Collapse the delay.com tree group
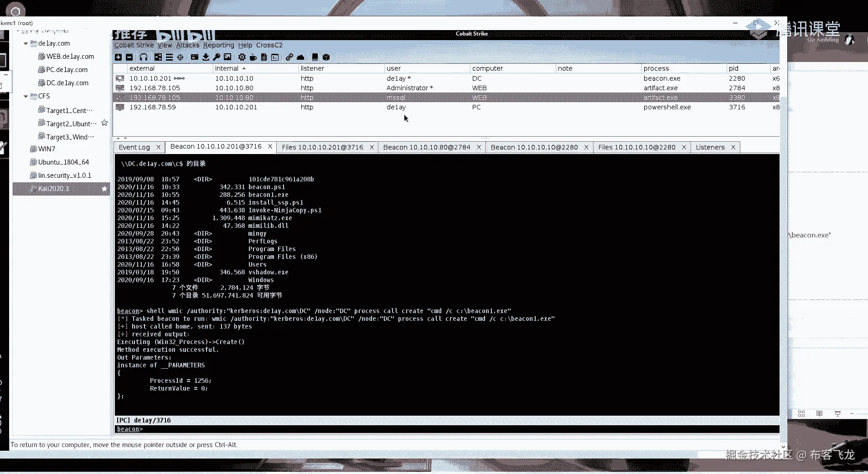The image size is (868, 474). coord(26,43)
